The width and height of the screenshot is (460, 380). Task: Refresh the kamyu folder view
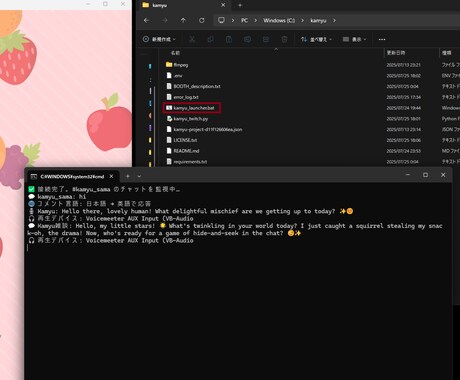pos(202,20)
